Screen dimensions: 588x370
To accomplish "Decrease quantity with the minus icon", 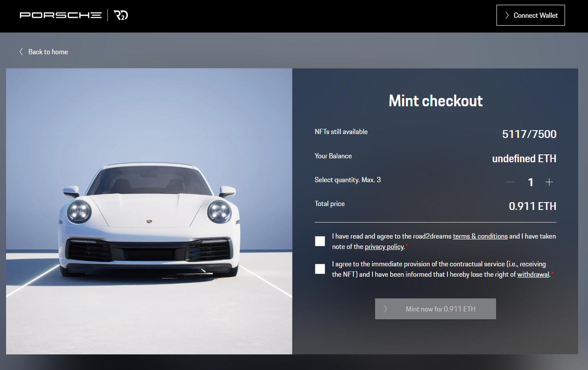I will [510, 182].
